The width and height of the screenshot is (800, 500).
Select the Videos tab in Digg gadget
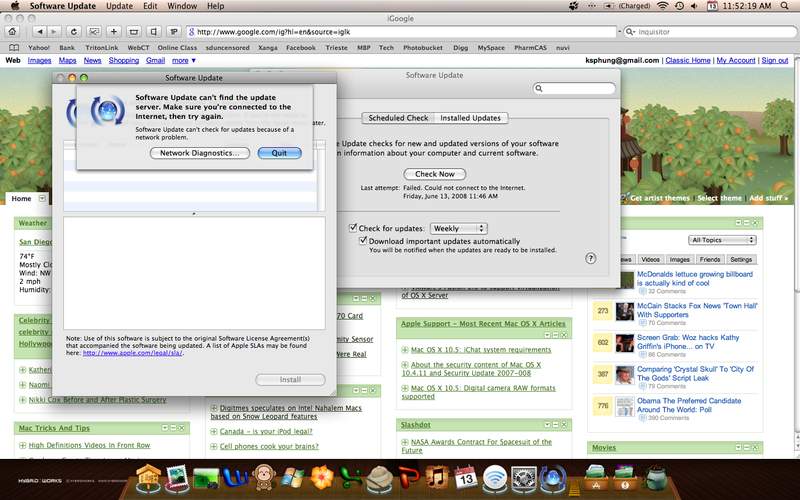(x=651, y=259)
